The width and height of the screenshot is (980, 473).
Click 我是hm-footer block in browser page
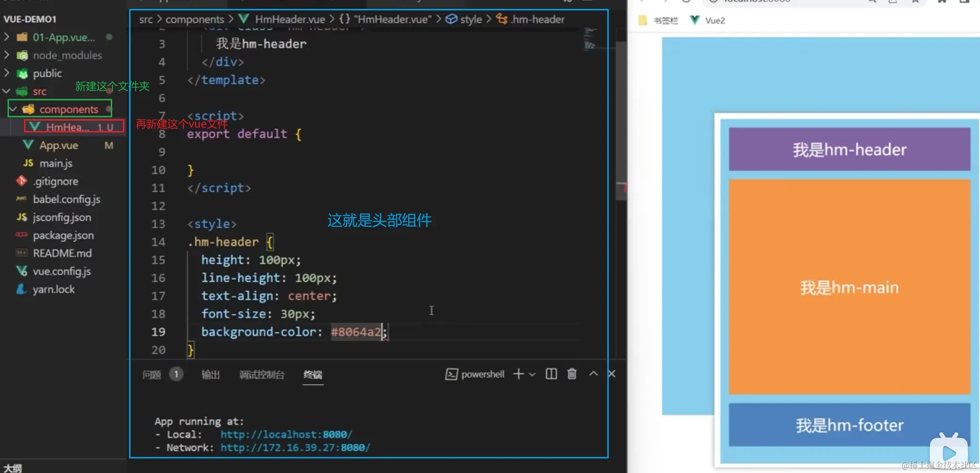point(849,425)
